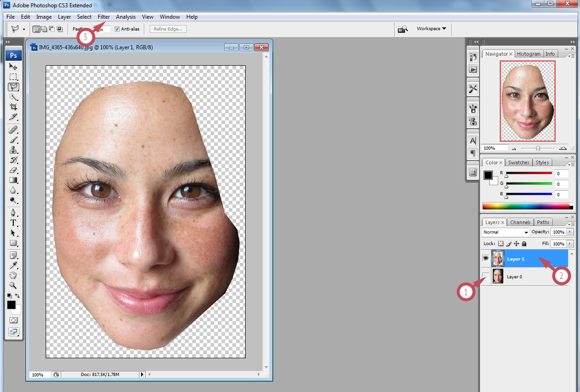Hide Layer 1 with eye icon

pos(485,259)
